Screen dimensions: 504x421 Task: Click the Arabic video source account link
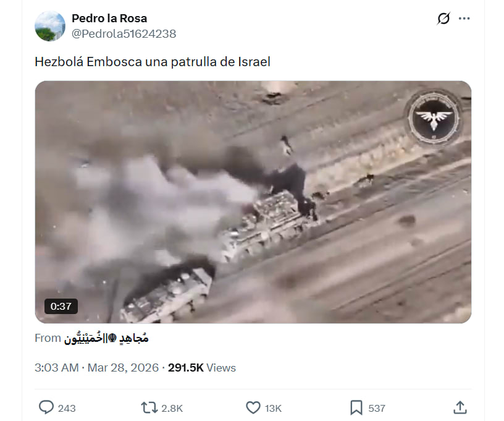point(106,338)
